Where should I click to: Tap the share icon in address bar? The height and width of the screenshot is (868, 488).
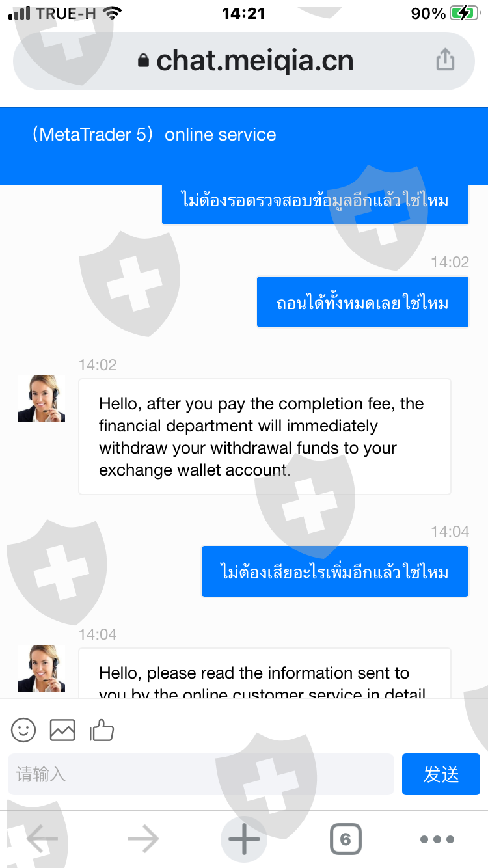tap(445, 60)
